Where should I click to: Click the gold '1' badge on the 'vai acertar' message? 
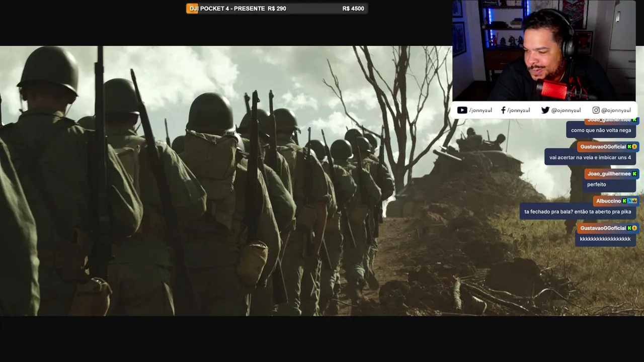click(x=634, y=147)
